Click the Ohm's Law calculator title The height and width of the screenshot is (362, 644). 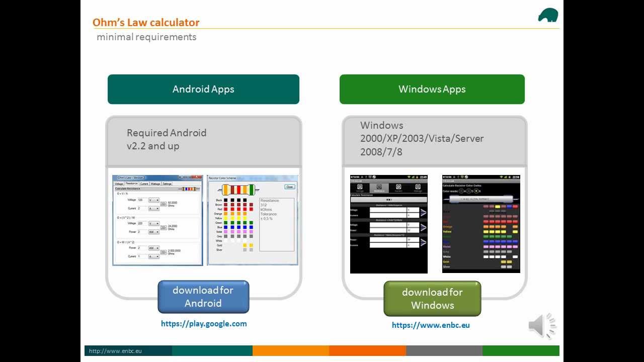146,22
